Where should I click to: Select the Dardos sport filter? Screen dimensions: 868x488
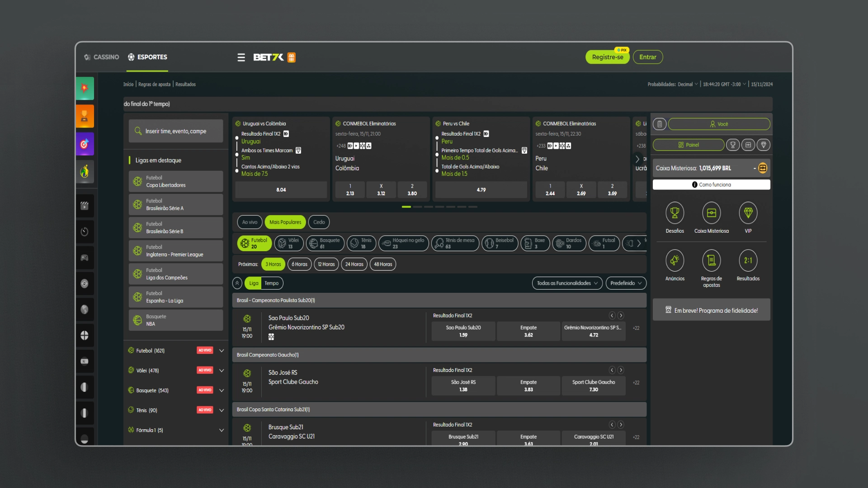point(569,243)
